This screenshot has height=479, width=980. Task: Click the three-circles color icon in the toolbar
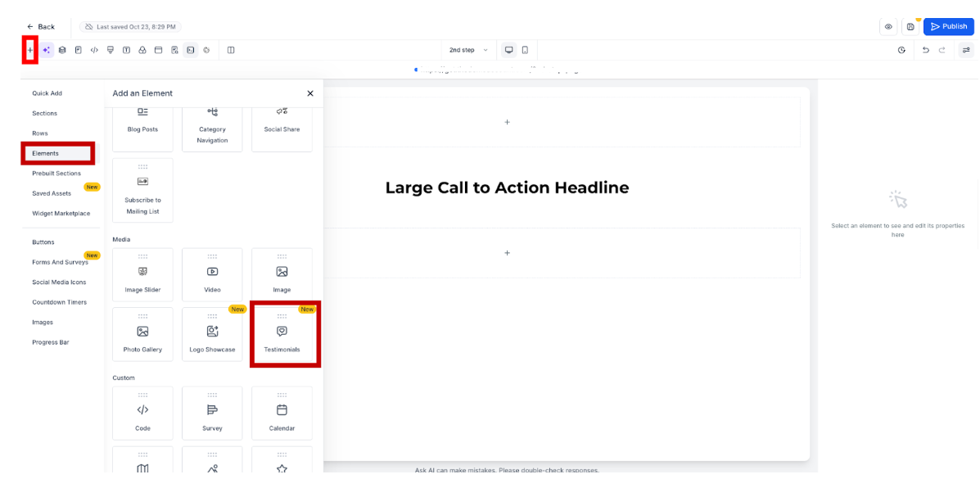pos(142,50)
